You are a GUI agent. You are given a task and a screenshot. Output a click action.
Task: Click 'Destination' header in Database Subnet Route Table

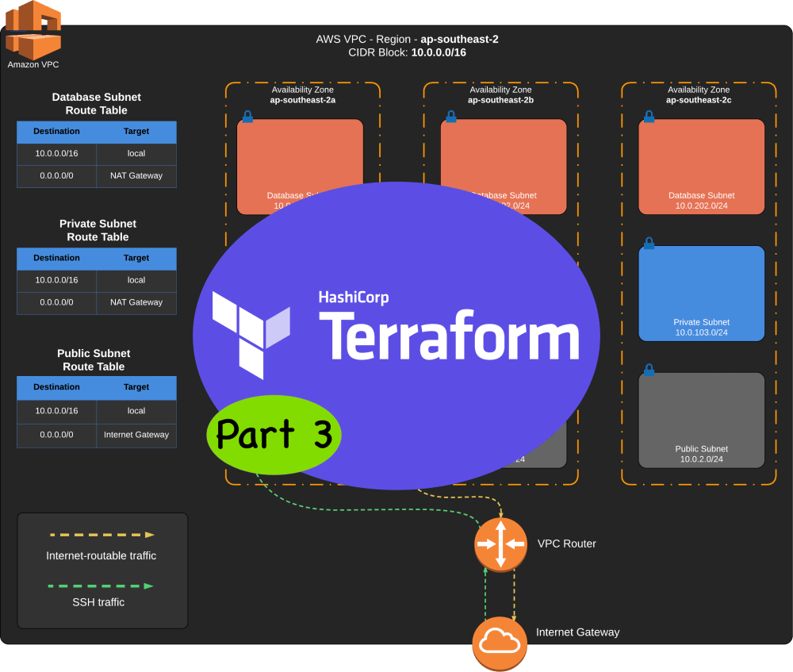point(56,131)
